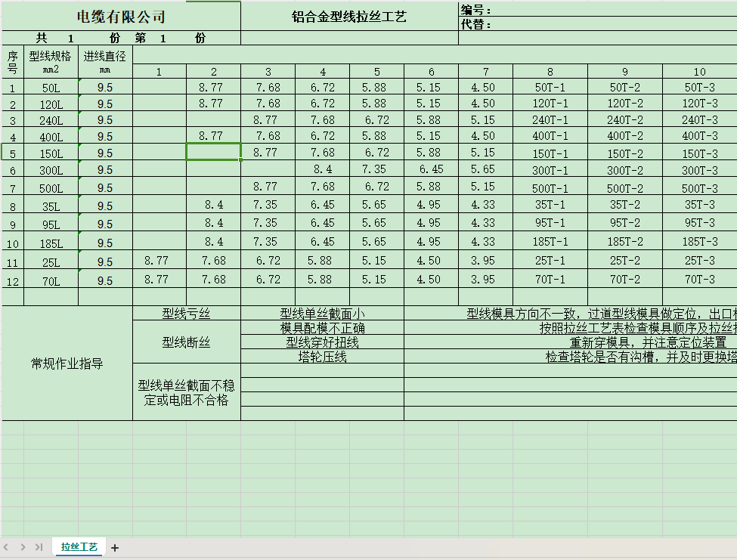Click the 塔轮压线 cell
Screen dimensions: 737x560
point(322,357)
